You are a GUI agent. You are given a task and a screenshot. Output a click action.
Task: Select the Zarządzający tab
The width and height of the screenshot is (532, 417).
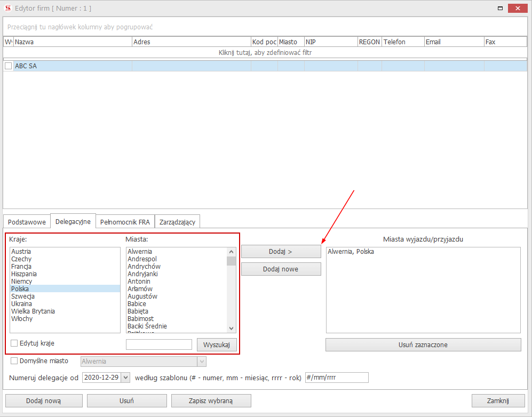pyautogui.click(x=177, y=222)
